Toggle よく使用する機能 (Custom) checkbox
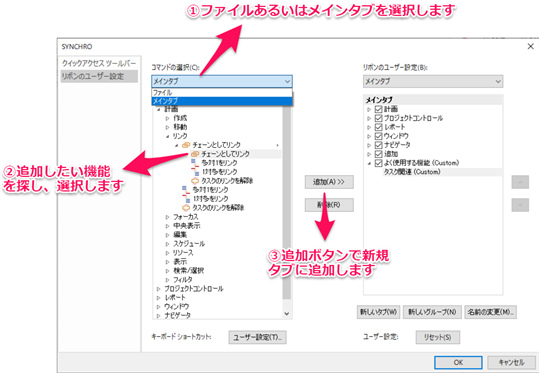Screen dimensions: 539x373 point(378,163)
